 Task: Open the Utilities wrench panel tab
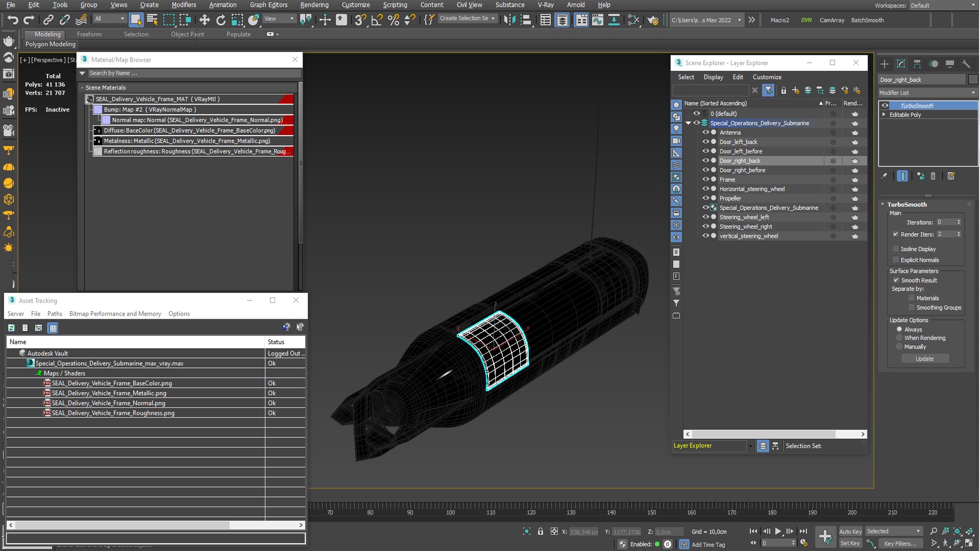[x=966, y=64]
